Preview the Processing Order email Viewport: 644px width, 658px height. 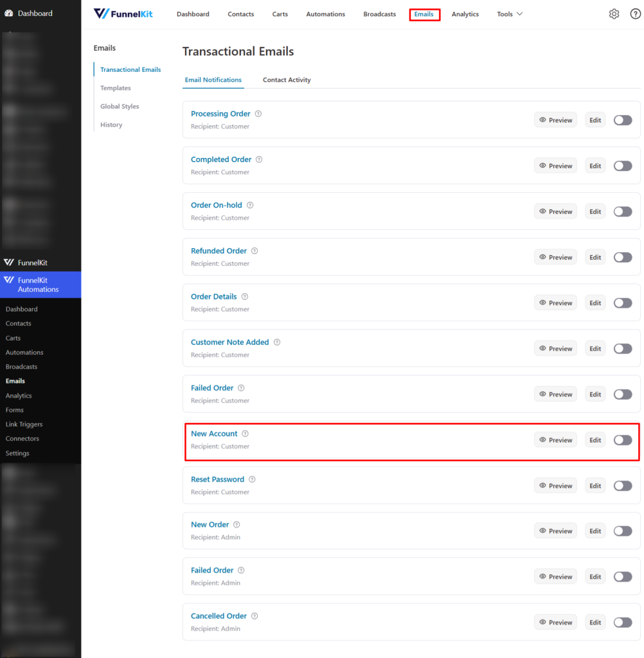click(555, 120)
